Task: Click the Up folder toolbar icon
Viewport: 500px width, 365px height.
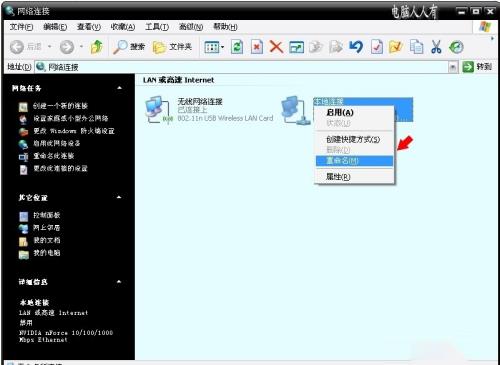Action: point(96,47)
